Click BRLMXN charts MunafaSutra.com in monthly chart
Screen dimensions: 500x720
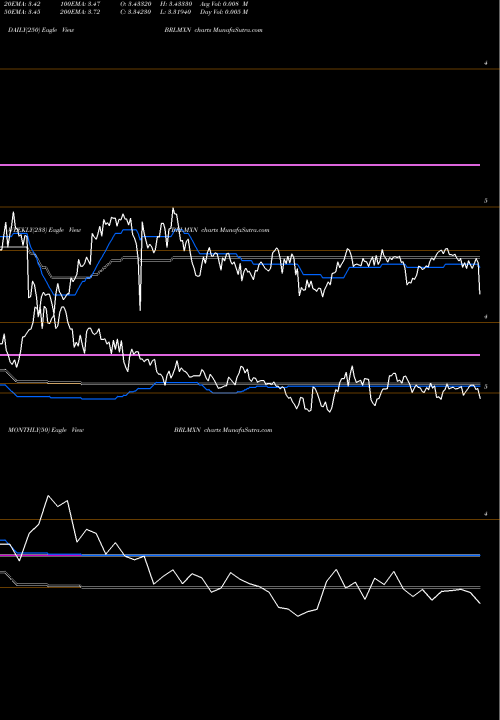[223, 430]
